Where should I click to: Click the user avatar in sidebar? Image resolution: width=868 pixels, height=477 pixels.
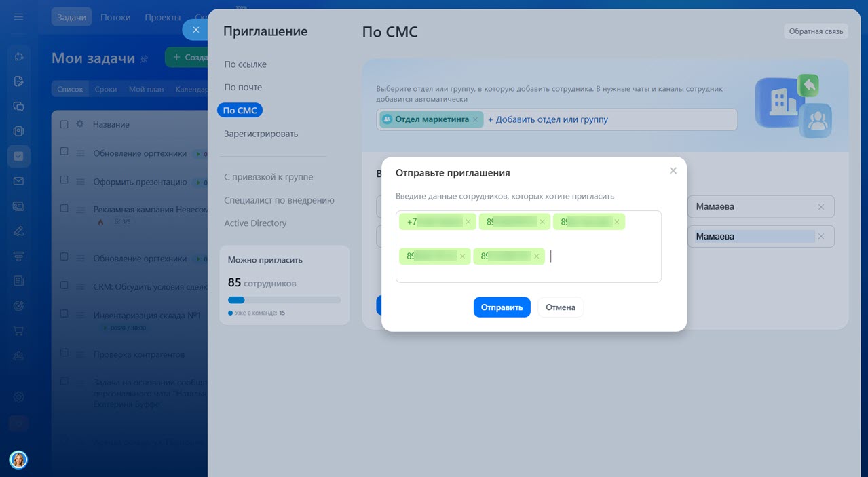pos(18,459)
